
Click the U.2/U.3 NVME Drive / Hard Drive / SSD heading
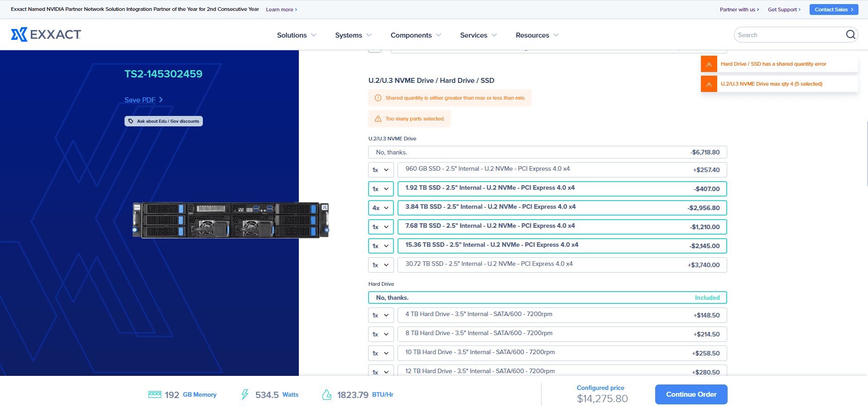point(431,80)
